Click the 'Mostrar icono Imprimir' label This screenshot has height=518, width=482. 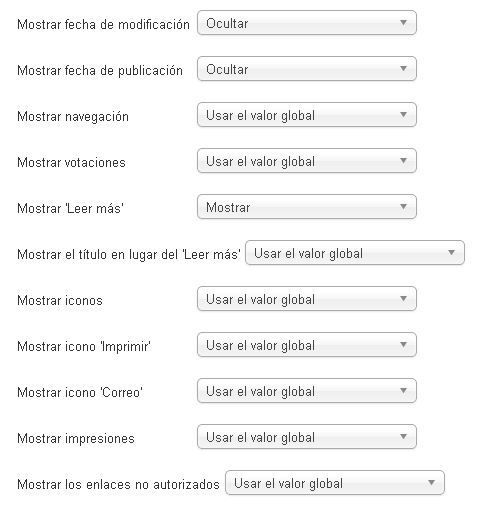(x=84, y=347)
